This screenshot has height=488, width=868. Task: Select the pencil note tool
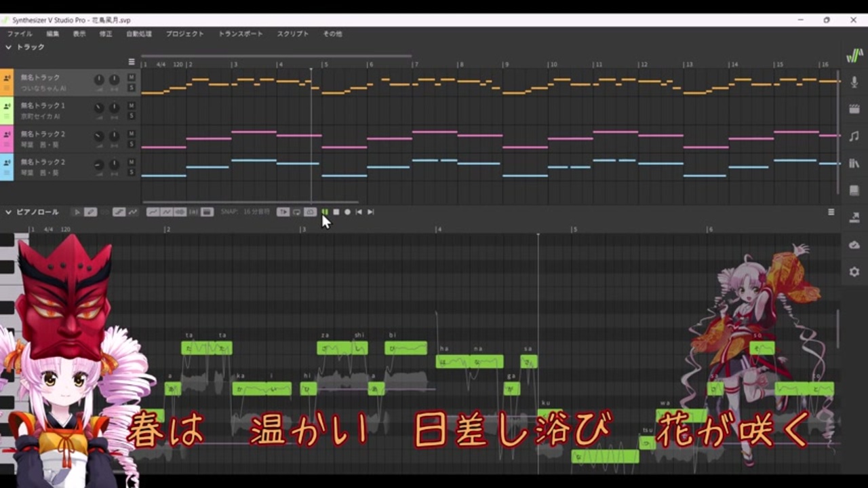(90, 212)
